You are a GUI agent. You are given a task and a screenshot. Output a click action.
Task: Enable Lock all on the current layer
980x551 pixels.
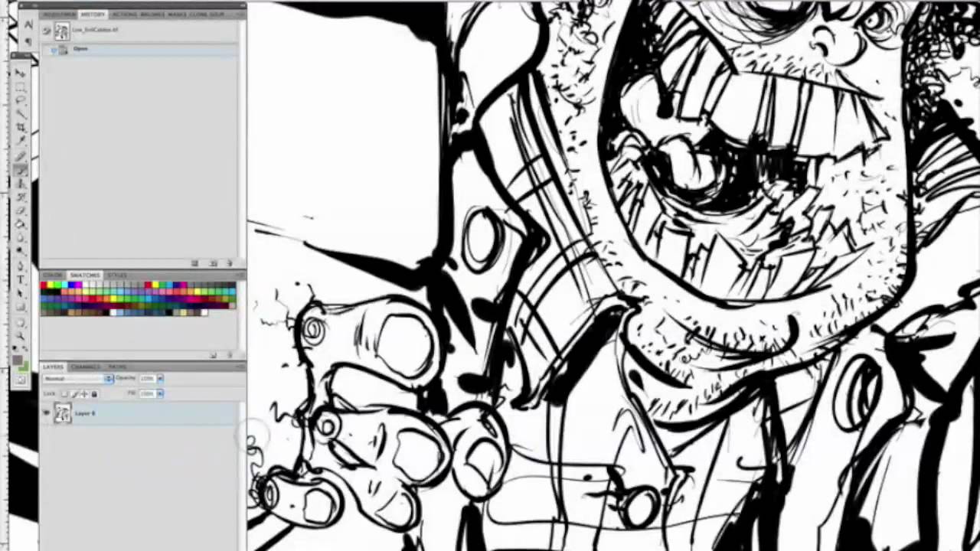93,393
